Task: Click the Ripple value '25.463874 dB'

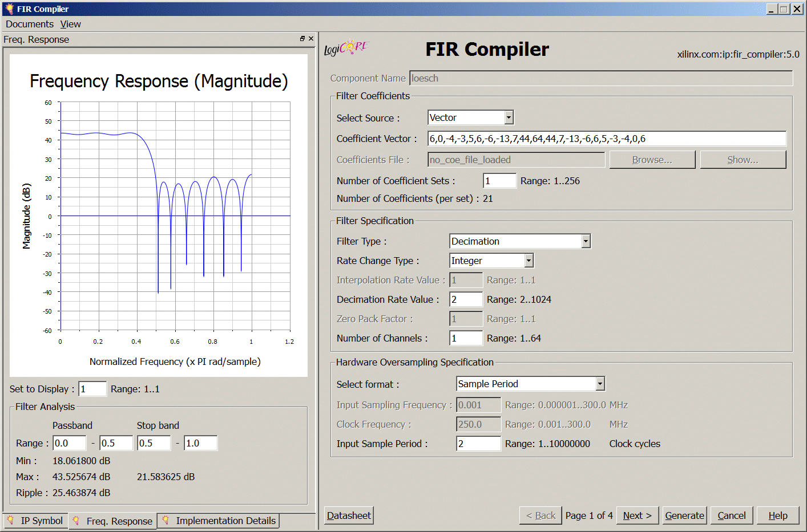Action: click(x=82, y=493)
